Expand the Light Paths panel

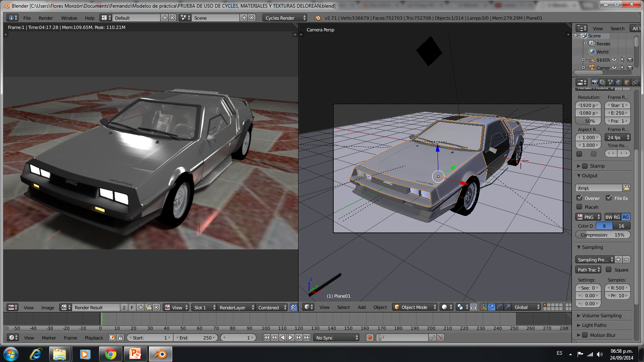pyautogui.click(x=594, y=325)
